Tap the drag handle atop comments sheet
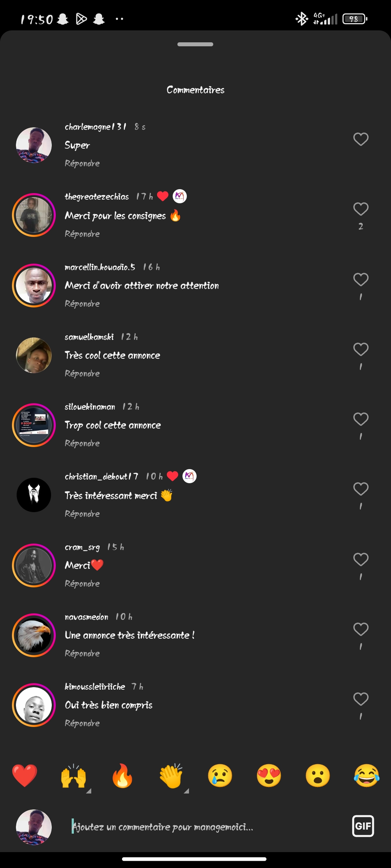Image resolution: width=391 pixels, height=868 pixels. coord(195,44)
